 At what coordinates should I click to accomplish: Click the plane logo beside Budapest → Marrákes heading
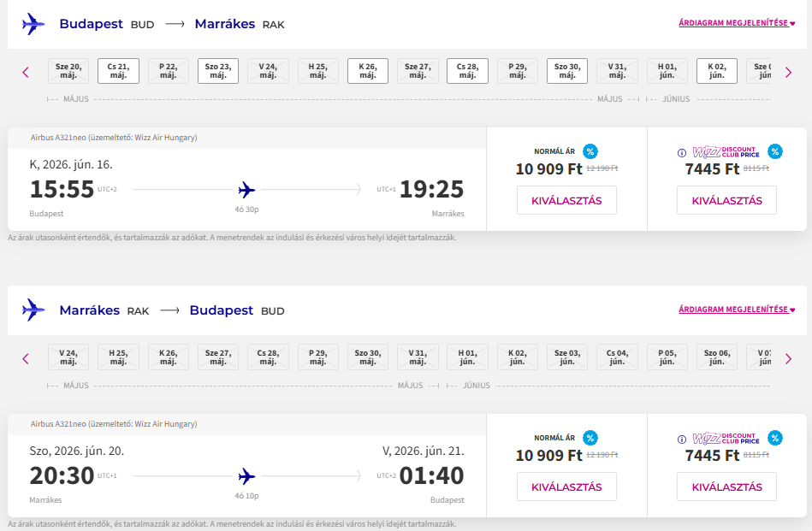(x=33, y=24)
